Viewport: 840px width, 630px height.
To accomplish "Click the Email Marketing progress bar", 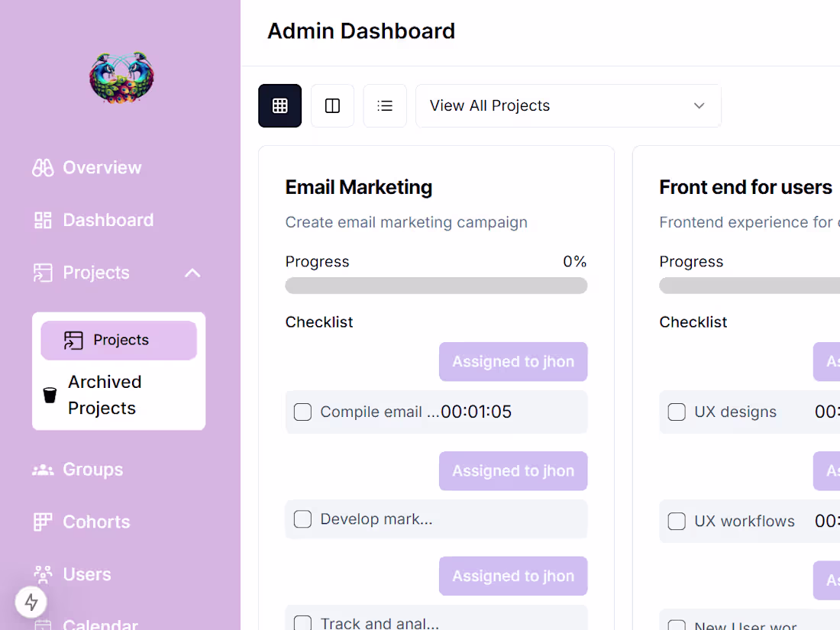I will coord(436,286).
